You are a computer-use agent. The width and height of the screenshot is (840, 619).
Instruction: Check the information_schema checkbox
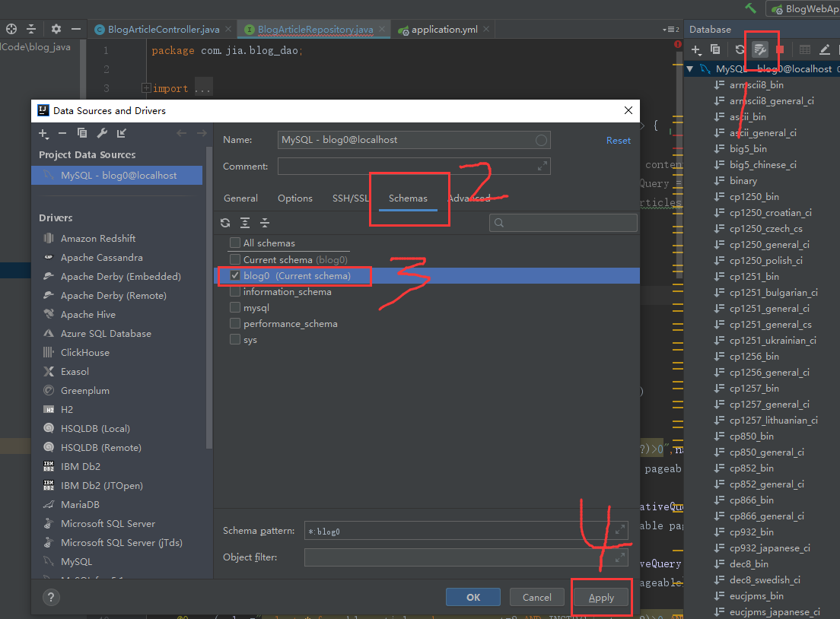(x=234, y=292)
